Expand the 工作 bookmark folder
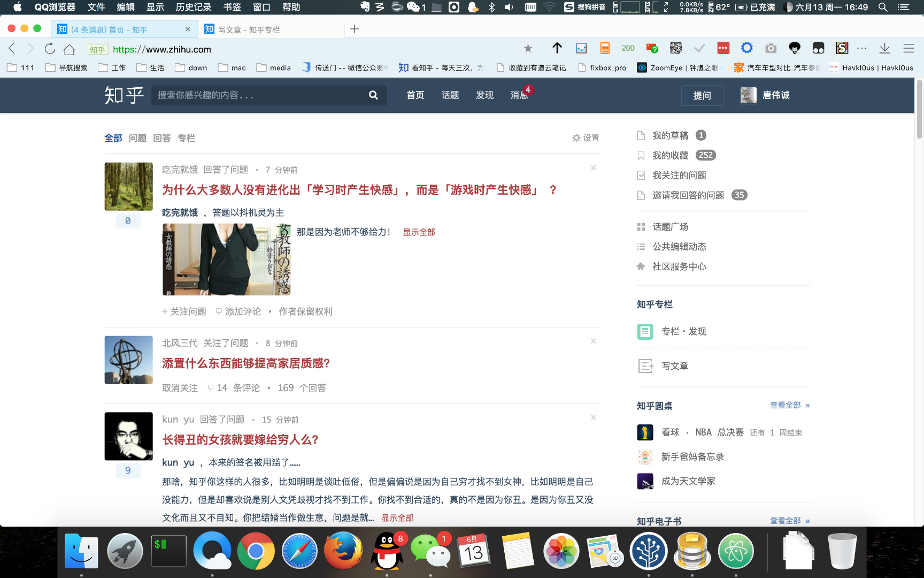The height and width of the screenshot is (578, 924). [x=112, y=67]
